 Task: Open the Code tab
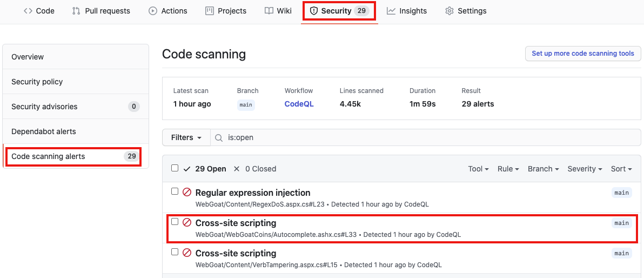point(39,11)
